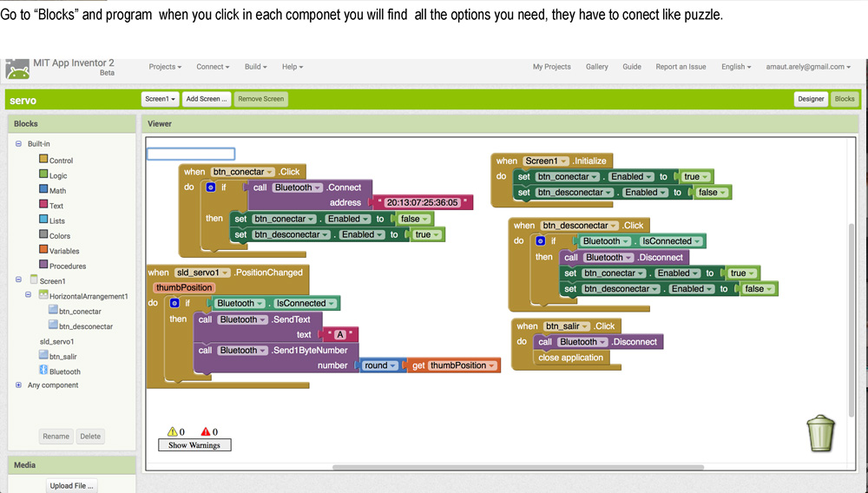Screen dimensions: 868x493
Task: Click the blue mutator icon in sld_servo1 if block
Action: pos(174,303)
